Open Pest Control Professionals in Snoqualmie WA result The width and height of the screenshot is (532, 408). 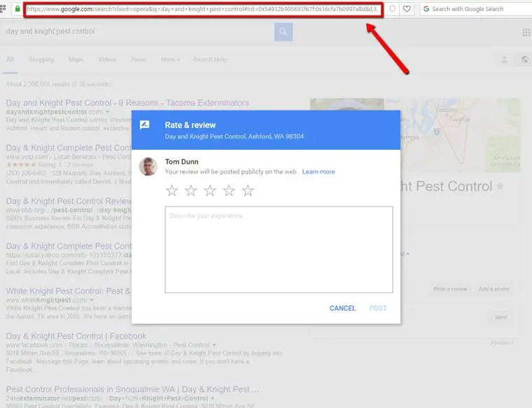pos(132,389)
